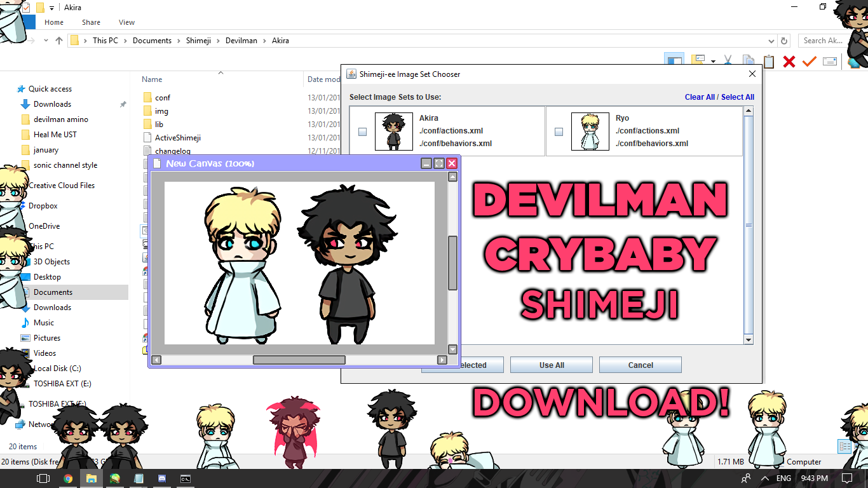The image size is (868, 488).
Task: Select Documents in breadcrumb path
Action: [152, 41]
